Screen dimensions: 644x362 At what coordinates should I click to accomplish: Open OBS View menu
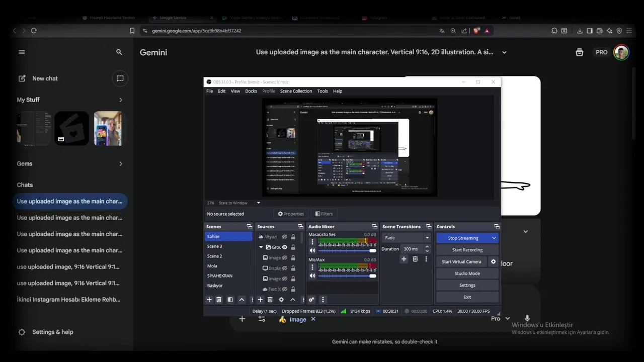tap(235, 91)
